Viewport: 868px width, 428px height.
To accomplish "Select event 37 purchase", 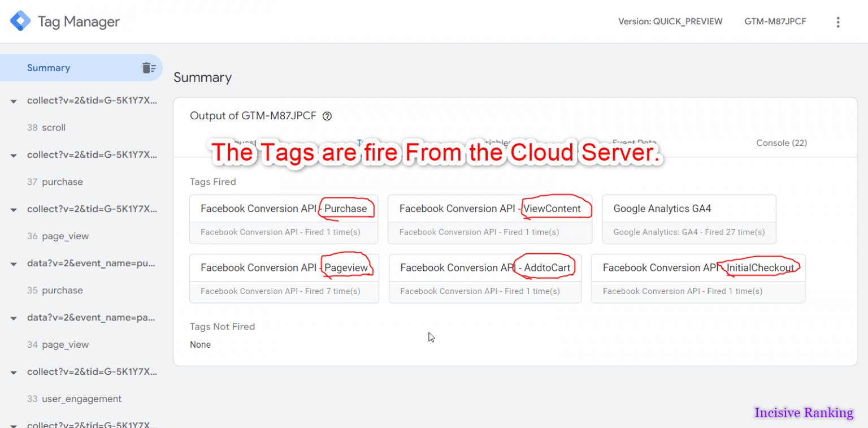I will coord(55,182).
